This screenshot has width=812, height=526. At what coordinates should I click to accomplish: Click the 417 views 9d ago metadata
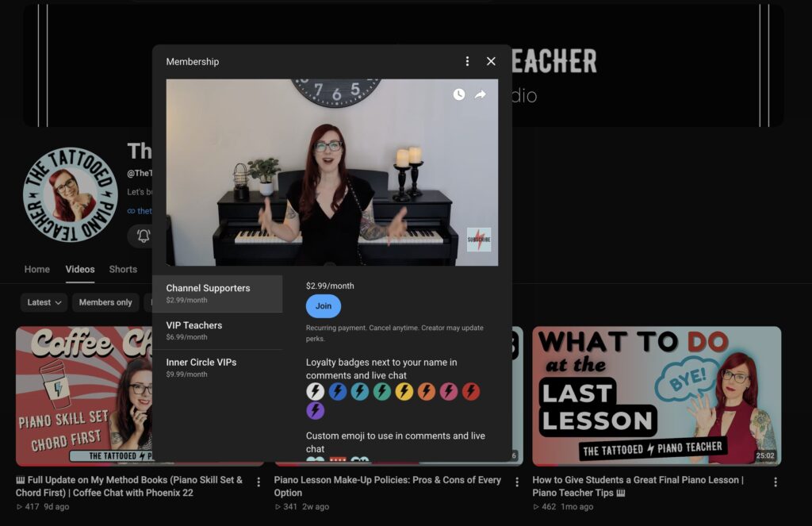[x=43, y=507]
